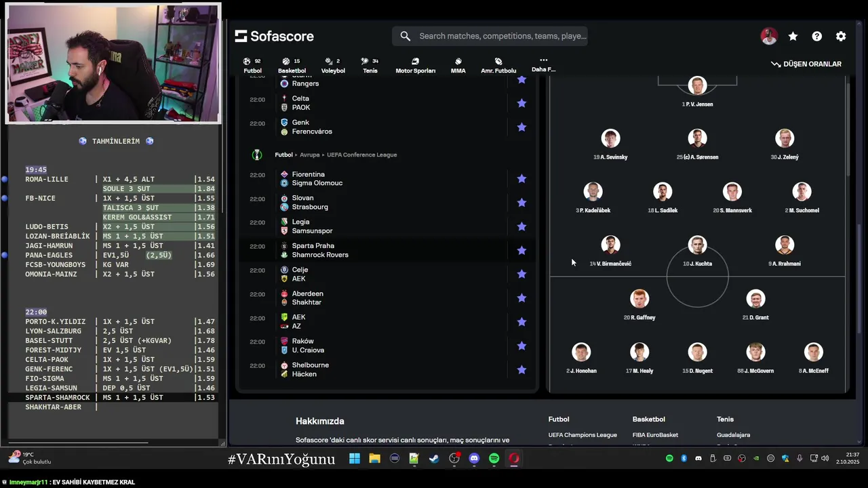This screenshot has width=868, height=488.
Task: Toggle favorite star for Raków vs U. Craiova
Action: click(x=521, y=346)
